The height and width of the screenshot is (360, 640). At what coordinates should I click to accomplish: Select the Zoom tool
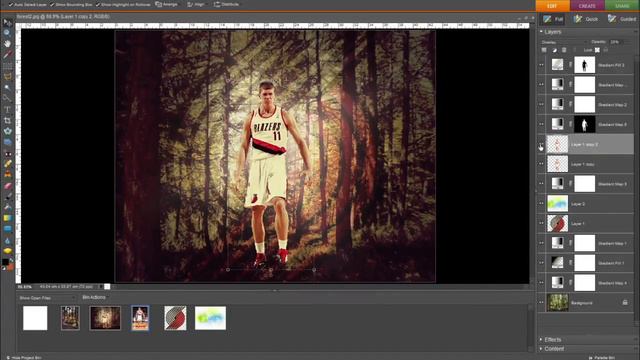point(7,33)
